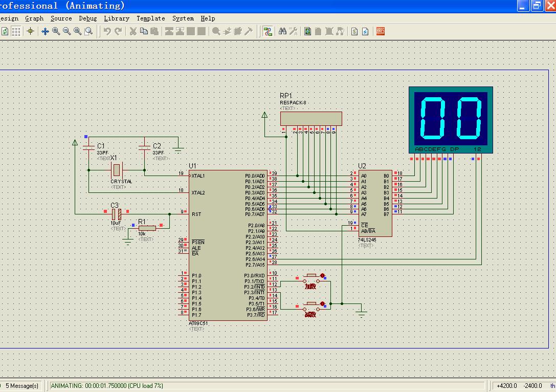Click the Zoom In magnifier
This screenshot has width=556, height=392.
coord(56,31)
